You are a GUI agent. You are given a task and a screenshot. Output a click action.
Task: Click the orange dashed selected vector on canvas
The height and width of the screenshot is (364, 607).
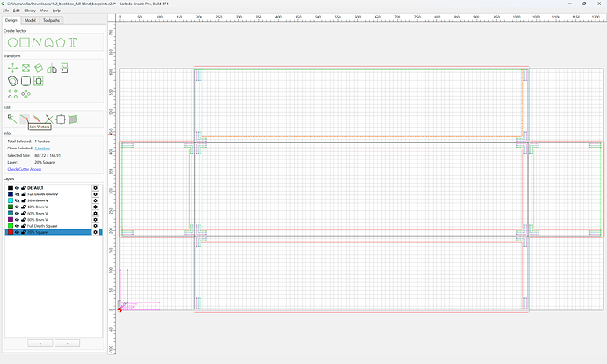coord(360,136)
